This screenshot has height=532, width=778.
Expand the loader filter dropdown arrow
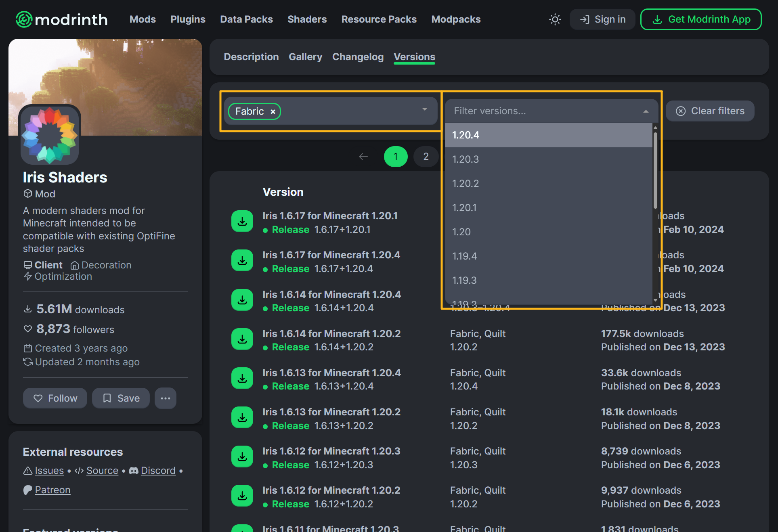coord(424,109)
